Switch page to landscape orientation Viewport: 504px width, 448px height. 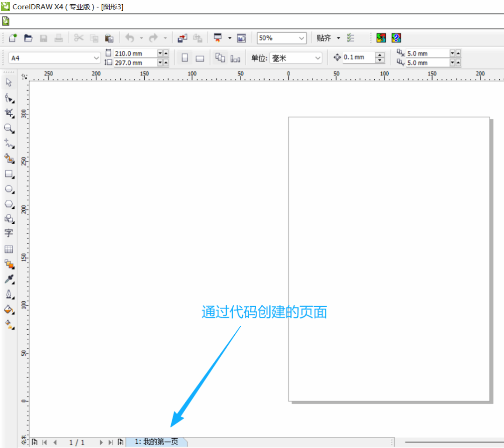click(200, 58)
